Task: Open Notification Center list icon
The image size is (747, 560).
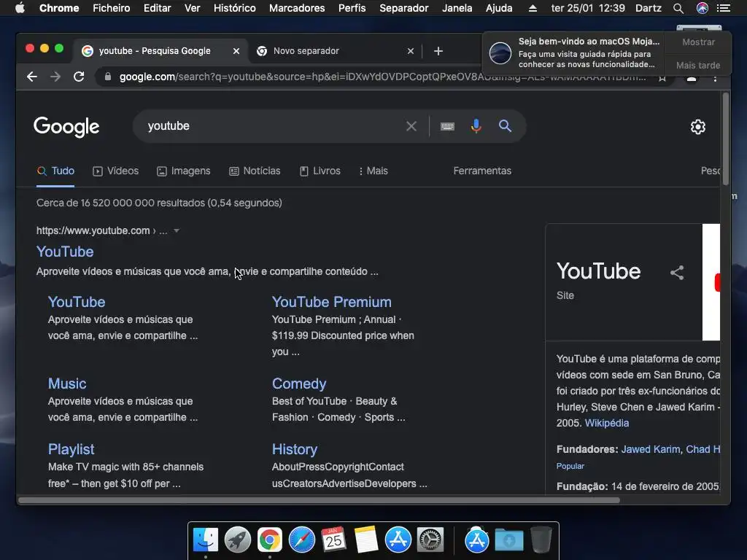Action: (x=723, y=8)
